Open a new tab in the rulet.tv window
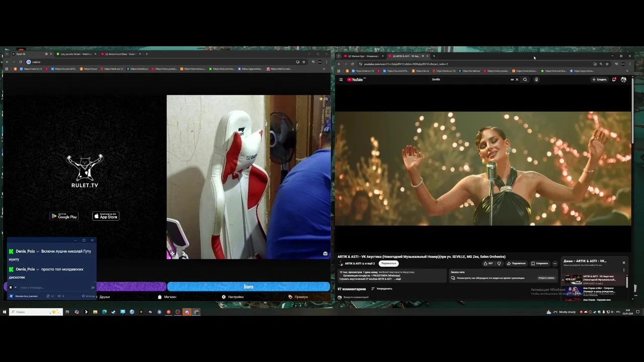The height and width of the screenshot is (362, 644). tap(146, 54)
